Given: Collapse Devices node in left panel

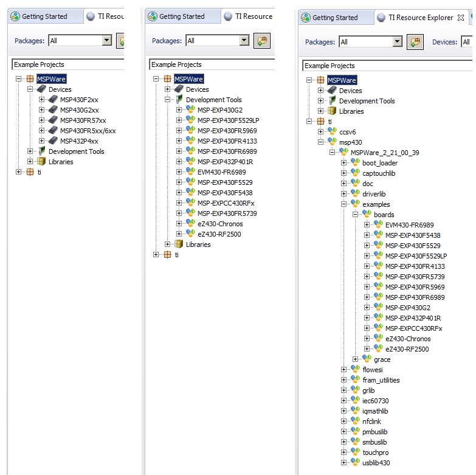Looking at the screenshot, I should tap(30, 89).
